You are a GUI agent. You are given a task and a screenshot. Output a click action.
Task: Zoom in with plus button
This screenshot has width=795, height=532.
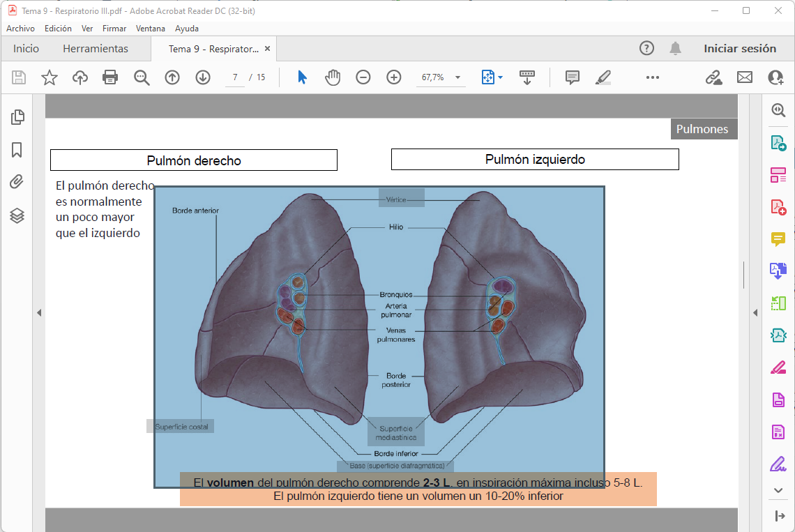(394, 77)
